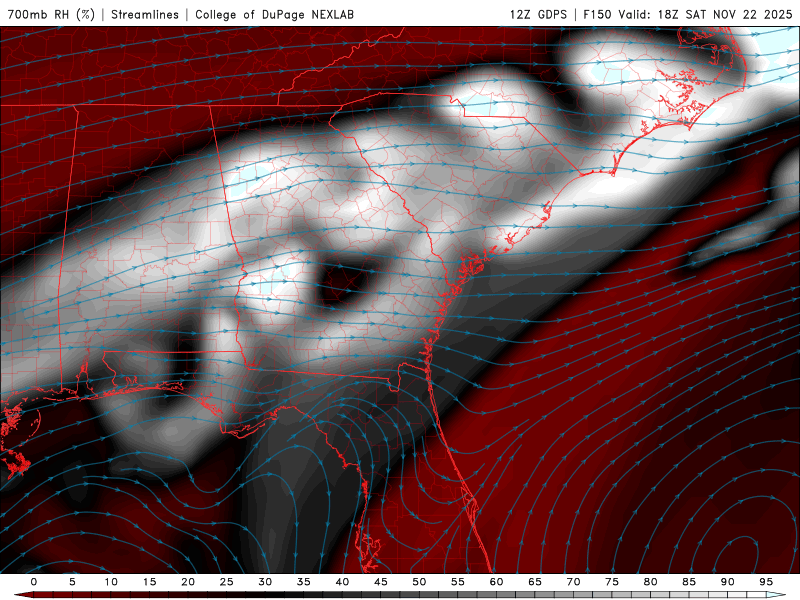The height and width of the screenshot is (600, 800).
Task: Click the "5" value on the color scale
Action: coord(72,582)
